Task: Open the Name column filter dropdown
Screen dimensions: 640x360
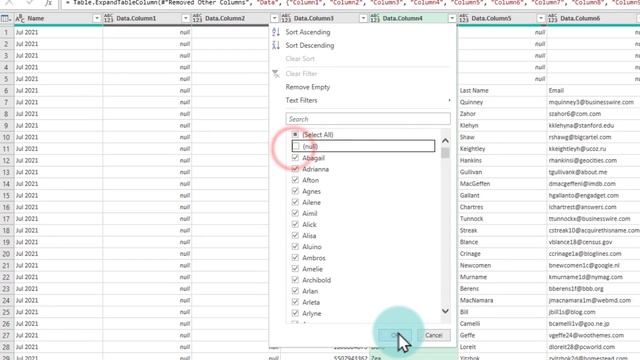Action: tap(97, 18)
